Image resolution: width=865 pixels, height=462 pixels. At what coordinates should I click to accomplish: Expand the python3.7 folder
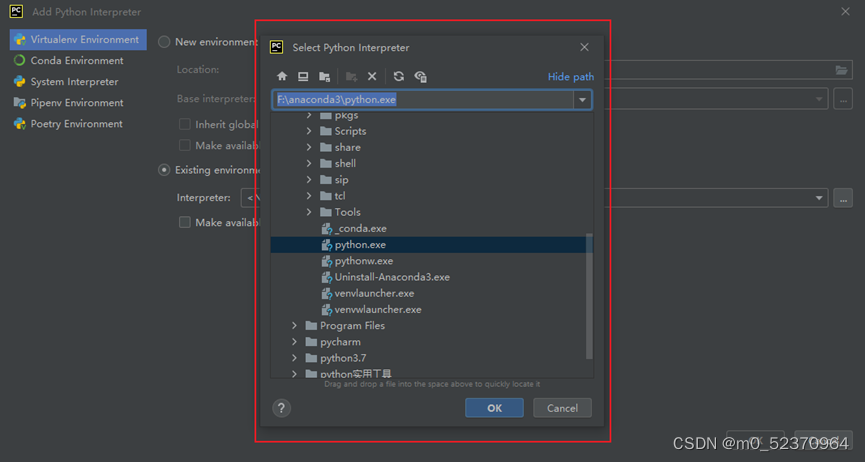(295, 358)
